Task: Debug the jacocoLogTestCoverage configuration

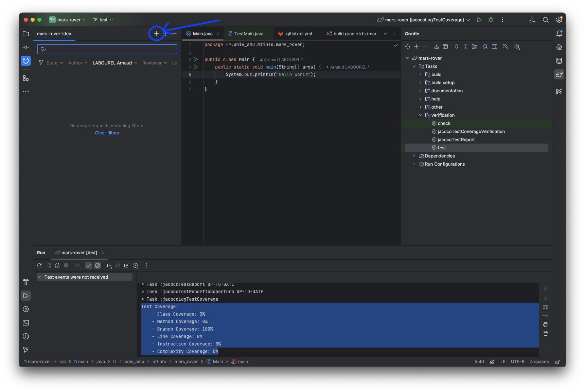Action: [491, 20]
